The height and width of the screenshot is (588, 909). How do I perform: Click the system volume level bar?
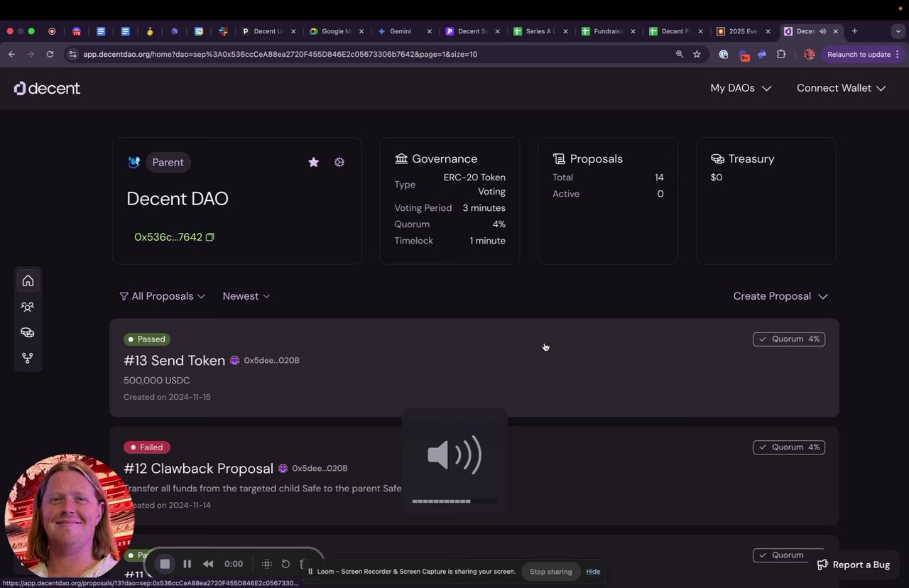pos(454,501)
